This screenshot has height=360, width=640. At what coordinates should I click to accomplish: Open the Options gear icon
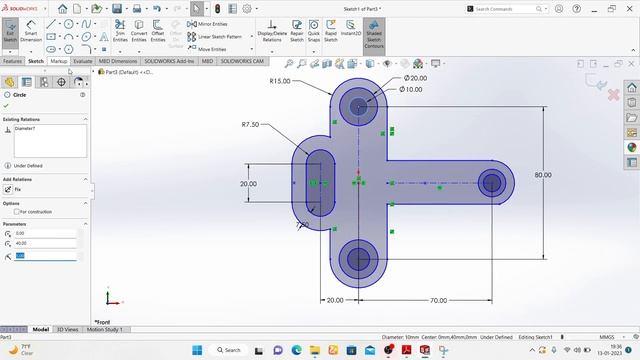point(247,9)
